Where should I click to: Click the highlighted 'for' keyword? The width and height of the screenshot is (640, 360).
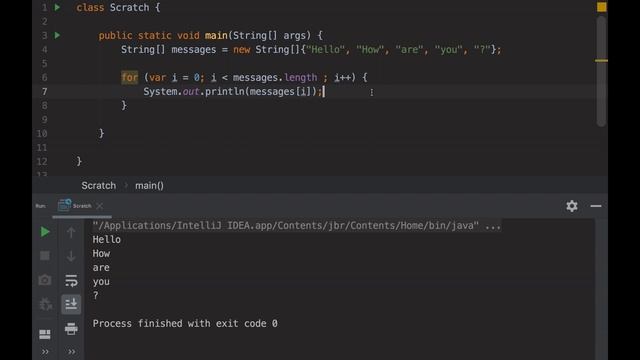(129, 77)
